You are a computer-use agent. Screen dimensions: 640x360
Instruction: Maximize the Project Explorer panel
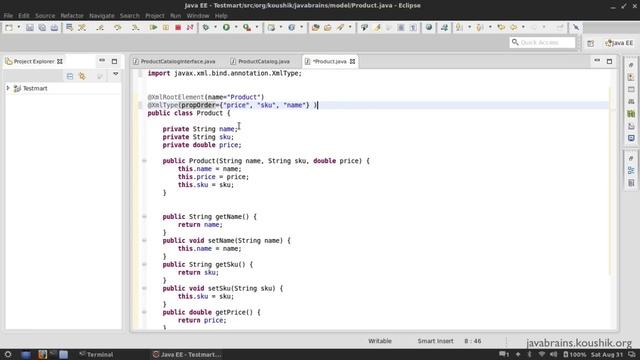[x=114, y=61]
